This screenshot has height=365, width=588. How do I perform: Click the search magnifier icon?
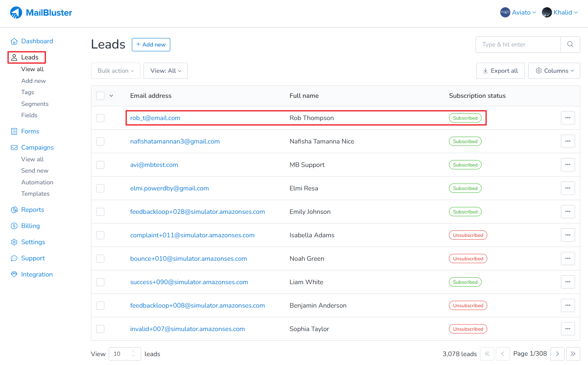(570, 44)
